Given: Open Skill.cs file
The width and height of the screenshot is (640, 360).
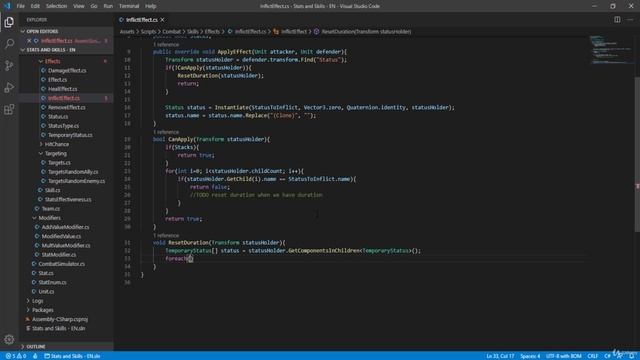Looking at the screenshot, I should tap(52, 190).
